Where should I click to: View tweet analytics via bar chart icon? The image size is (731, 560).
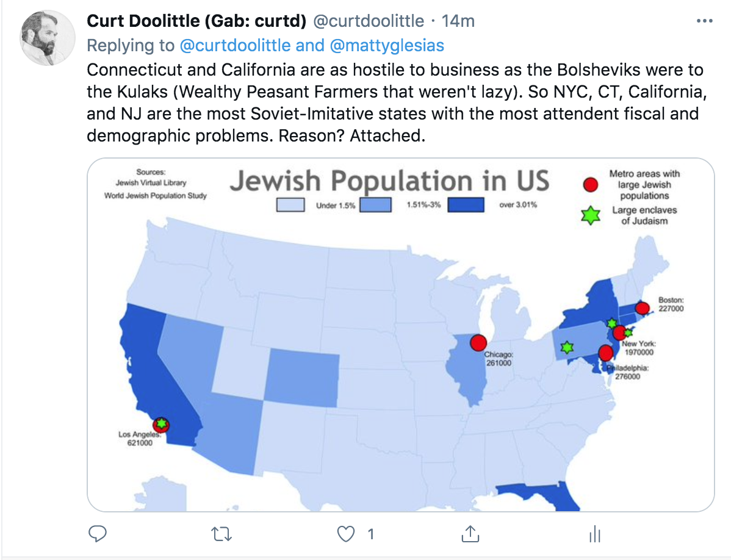click(594, 533)
